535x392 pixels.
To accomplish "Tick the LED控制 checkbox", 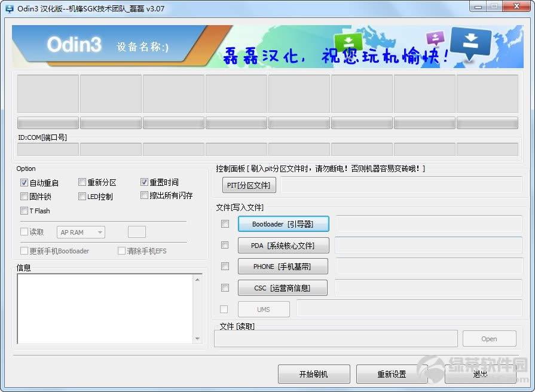I will tap(82, 196).
